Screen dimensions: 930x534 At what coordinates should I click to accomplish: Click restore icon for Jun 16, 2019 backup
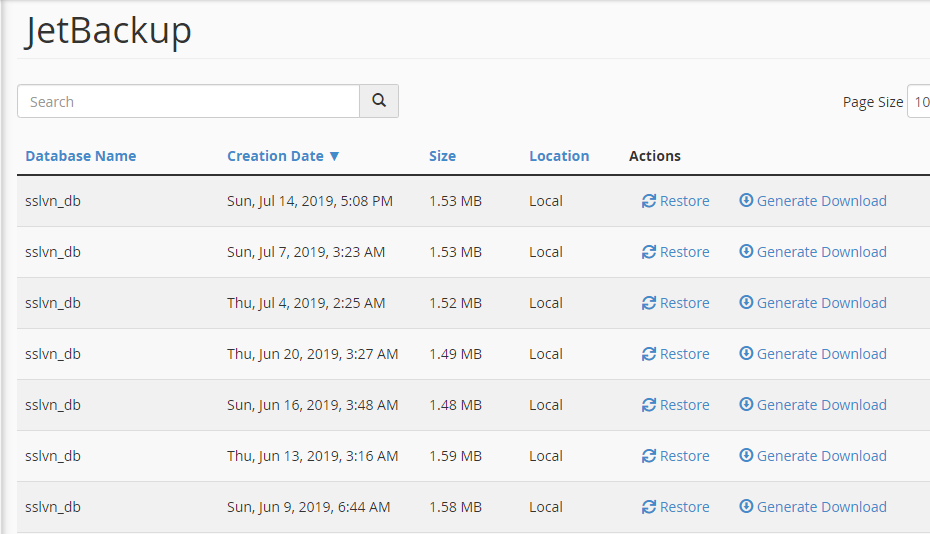pos(649,405)
